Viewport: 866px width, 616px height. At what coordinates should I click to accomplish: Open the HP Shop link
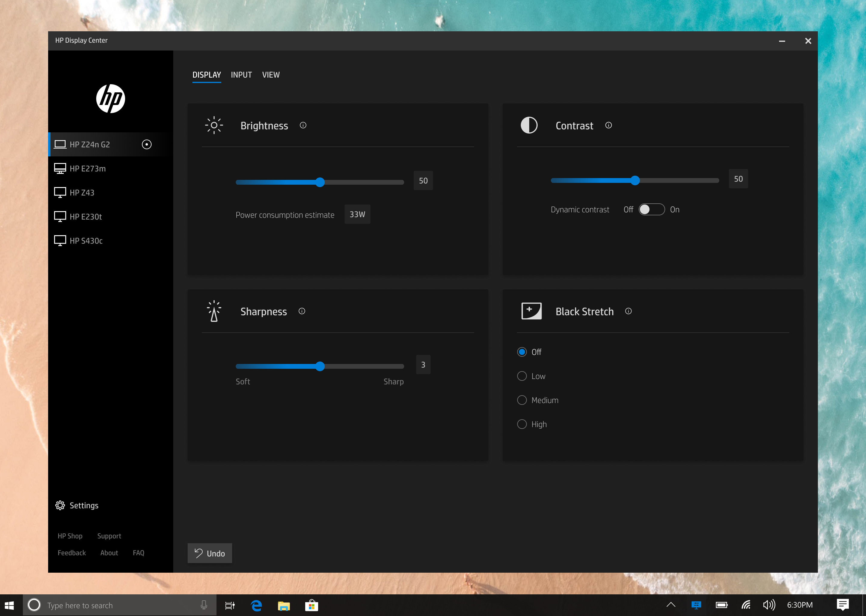click(x=70, y=536)
